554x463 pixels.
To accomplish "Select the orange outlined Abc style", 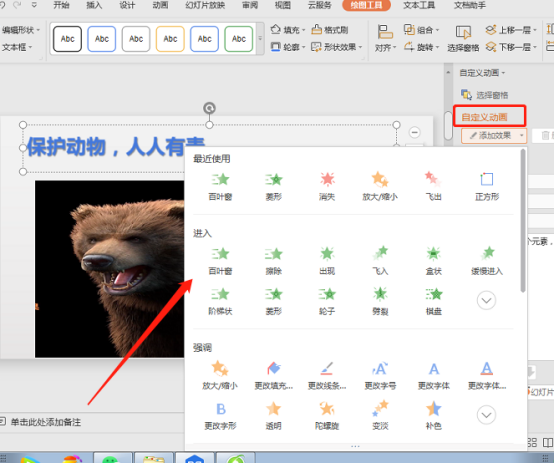I will (170, 39).
